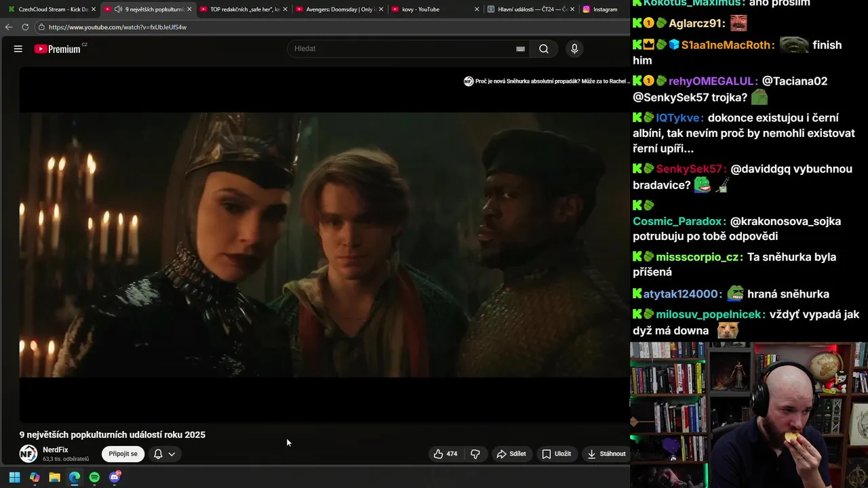The image size is (868, 488).
Task: Open NerdFix channel avatar
Action: (28, 453)
